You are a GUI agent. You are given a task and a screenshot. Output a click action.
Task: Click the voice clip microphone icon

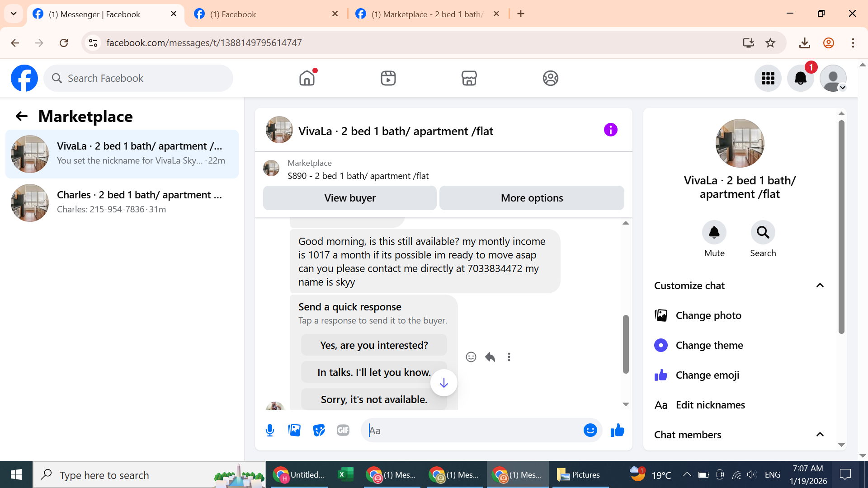tap(270, 430)
